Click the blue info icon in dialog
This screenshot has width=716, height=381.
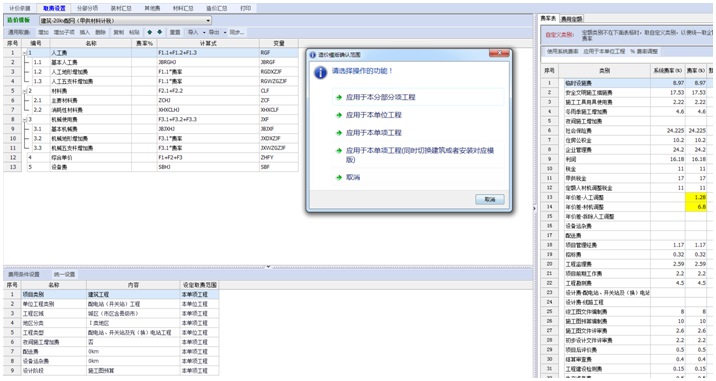[x=321, y=72]
